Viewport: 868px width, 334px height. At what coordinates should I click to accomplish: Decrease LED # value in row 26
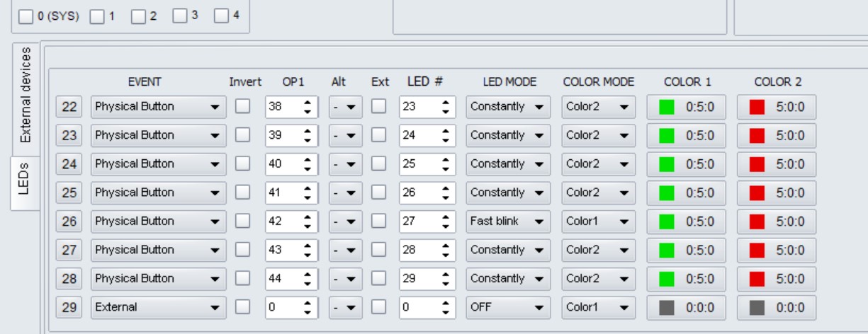(445, 225)
